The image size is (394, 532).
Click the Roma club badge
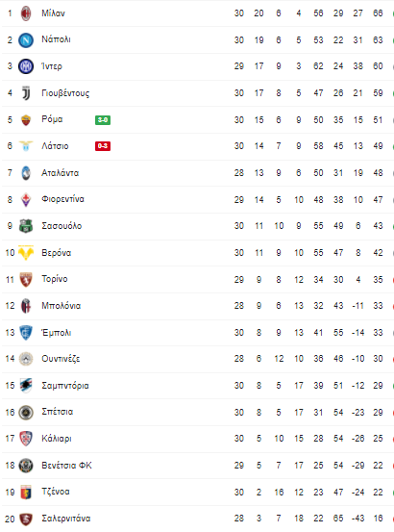tap(26, 119)
